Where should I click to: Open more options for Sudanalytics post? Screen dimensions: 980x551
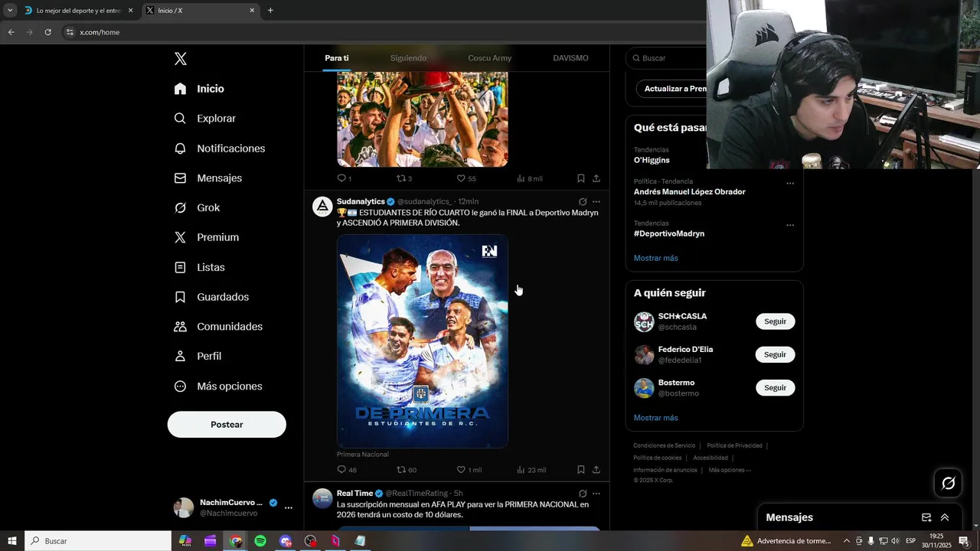596,202
